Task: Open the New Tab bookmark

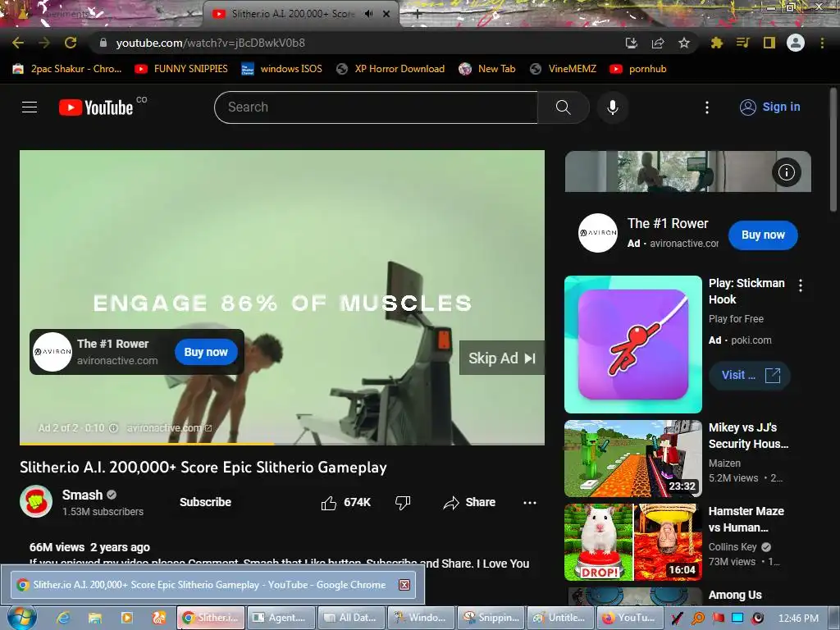Action: pos(487,69)
